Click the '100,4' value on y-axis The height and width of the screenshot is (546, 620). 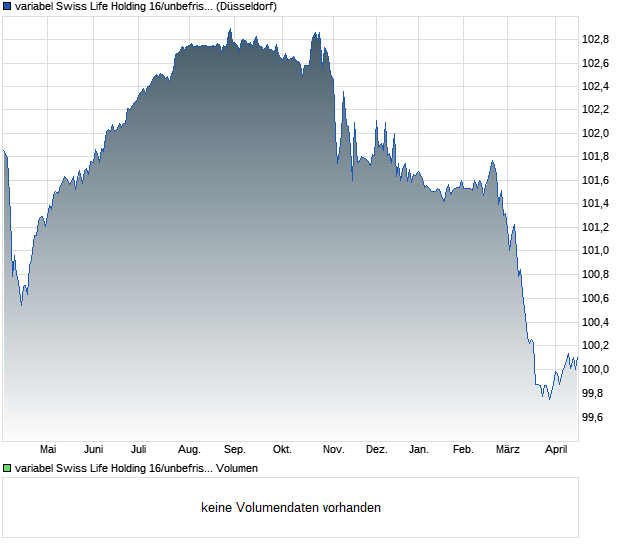[595, 323]
